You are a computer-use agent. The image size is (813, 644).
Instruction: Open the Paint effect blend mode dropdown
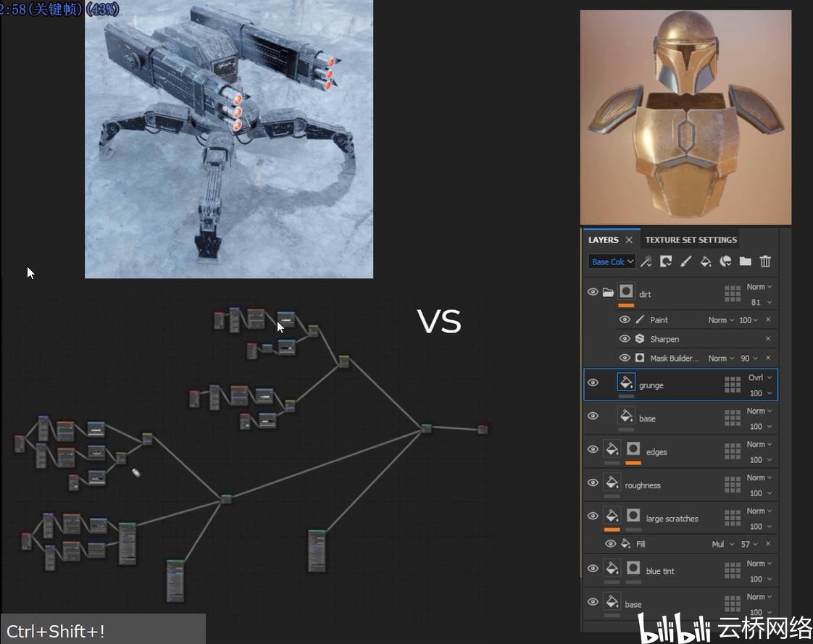[x=721, y=320]
